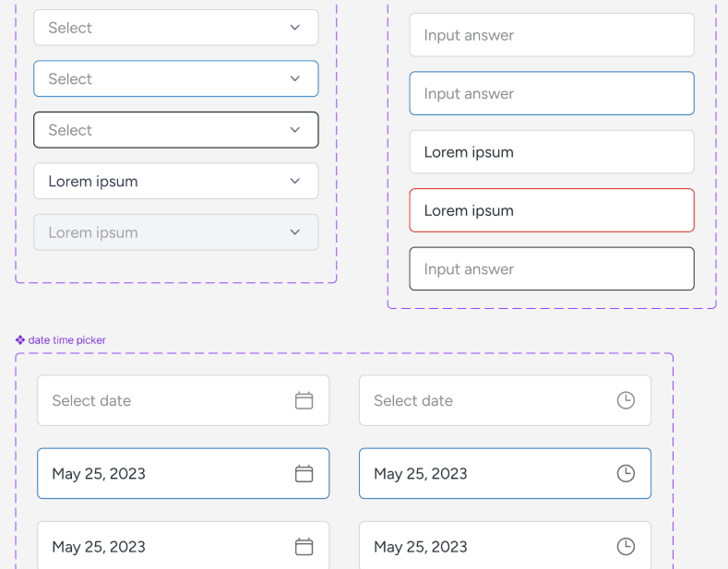Click clock icon in blue-outlined May 25 field

coord(626,473)
